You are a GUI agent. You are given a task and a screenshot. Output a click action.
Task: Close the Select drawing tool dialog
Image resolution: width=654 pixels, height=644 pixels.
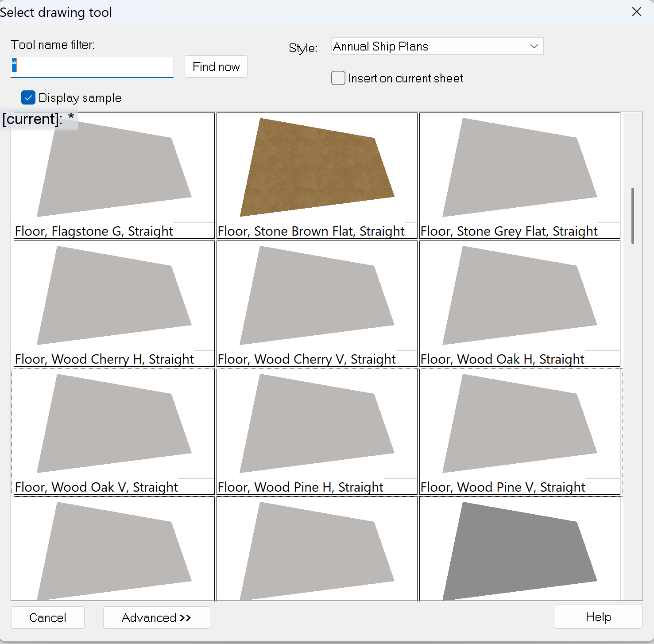636,12
